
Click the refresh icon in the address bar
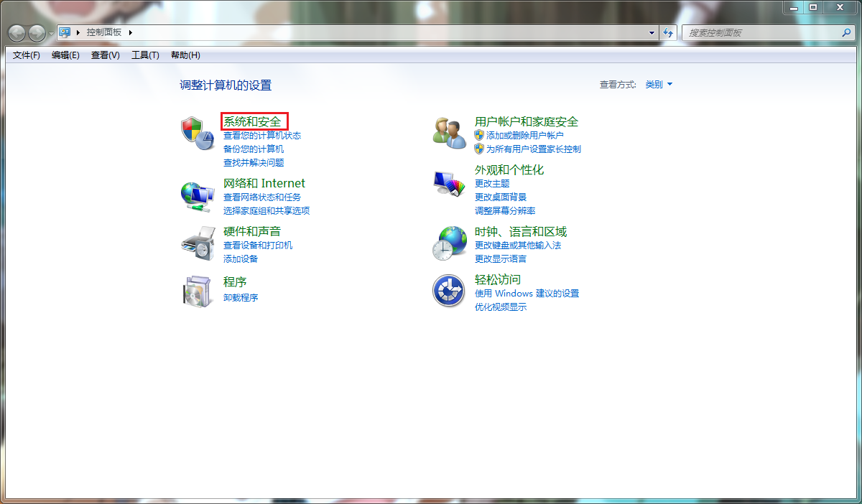point(669,32)
